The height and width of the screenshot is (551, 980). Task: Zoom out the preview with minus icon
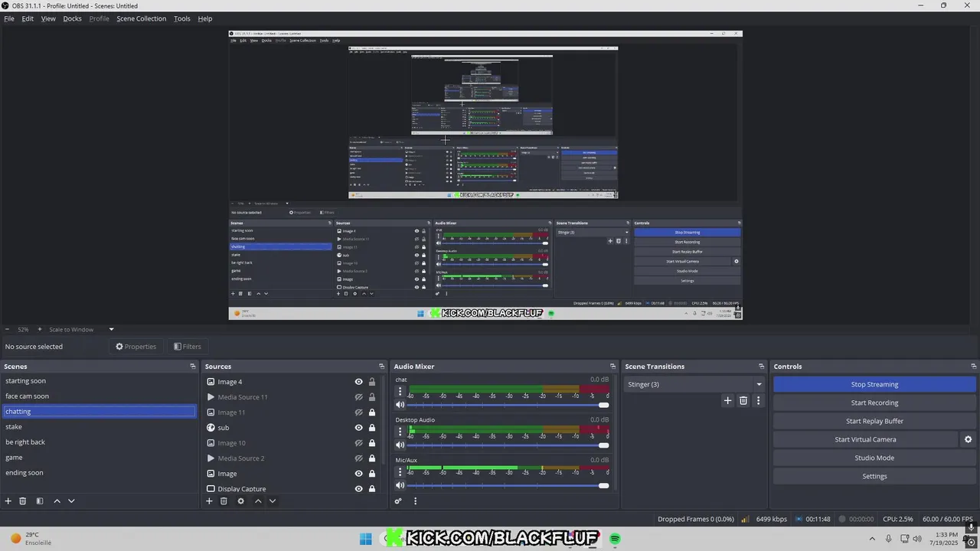[7, 329]
